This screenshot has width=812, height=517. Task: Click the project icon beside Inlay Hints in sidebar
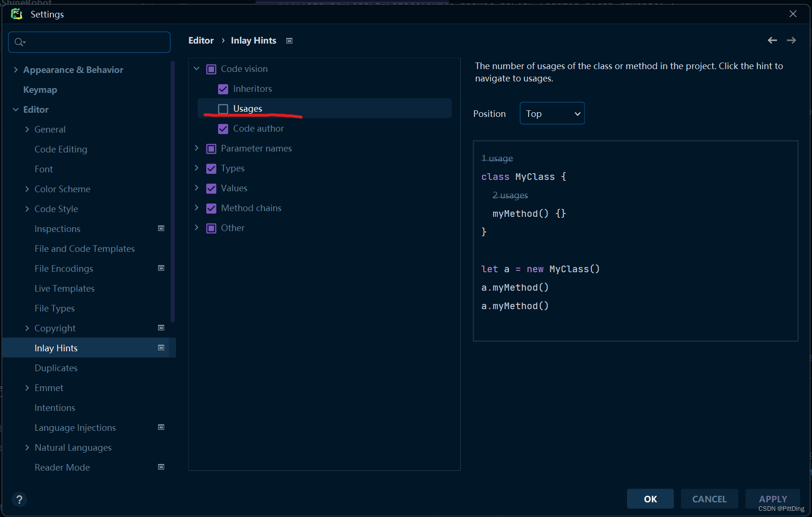161,348
